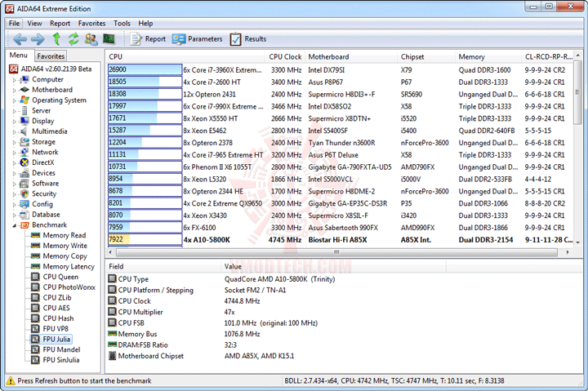Image resolution: width=588 pixels, height=391 pixels.
Task: Expand the Computer tree node
Action: point(14,80)
